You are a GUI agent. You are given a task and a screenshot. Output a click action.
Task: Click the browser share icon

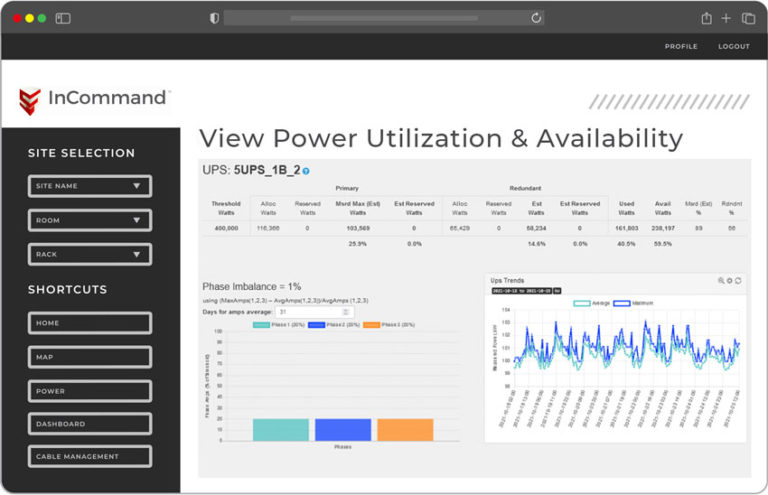[x=706, y=18]
